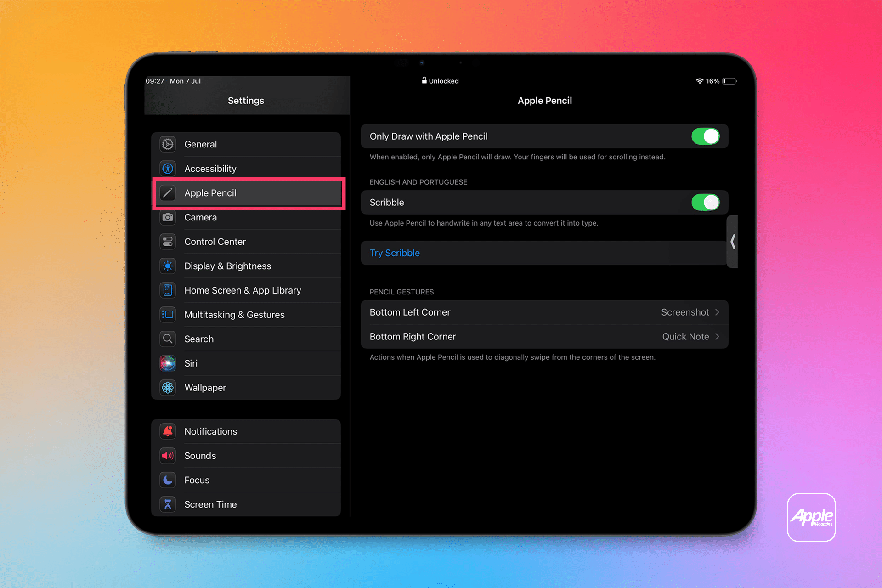Tap the Try Scribble link
882x588 pixels.
pyautogui.click(x=395, y=253)
